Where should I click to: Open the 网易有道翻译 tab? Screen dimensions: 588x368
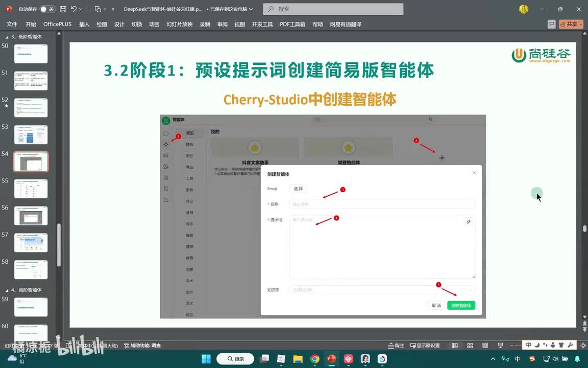tap(346, 24)
